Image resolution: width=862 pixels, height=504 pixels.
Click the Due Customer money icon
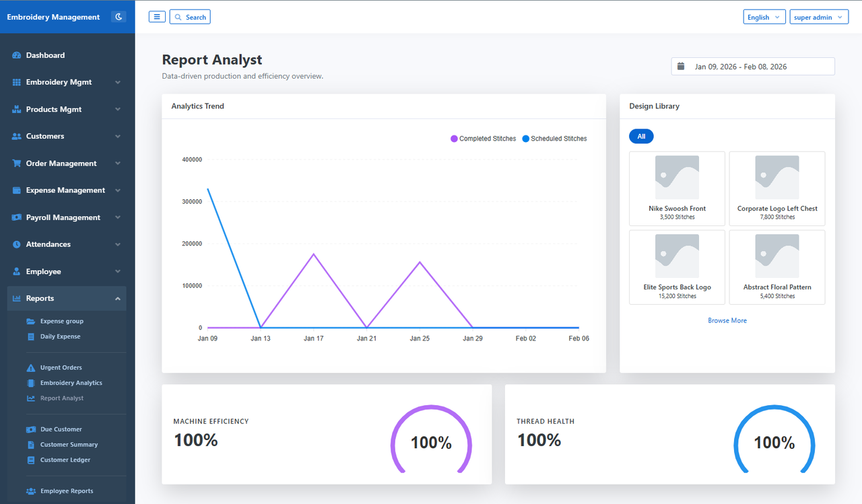tap(31, 429)
